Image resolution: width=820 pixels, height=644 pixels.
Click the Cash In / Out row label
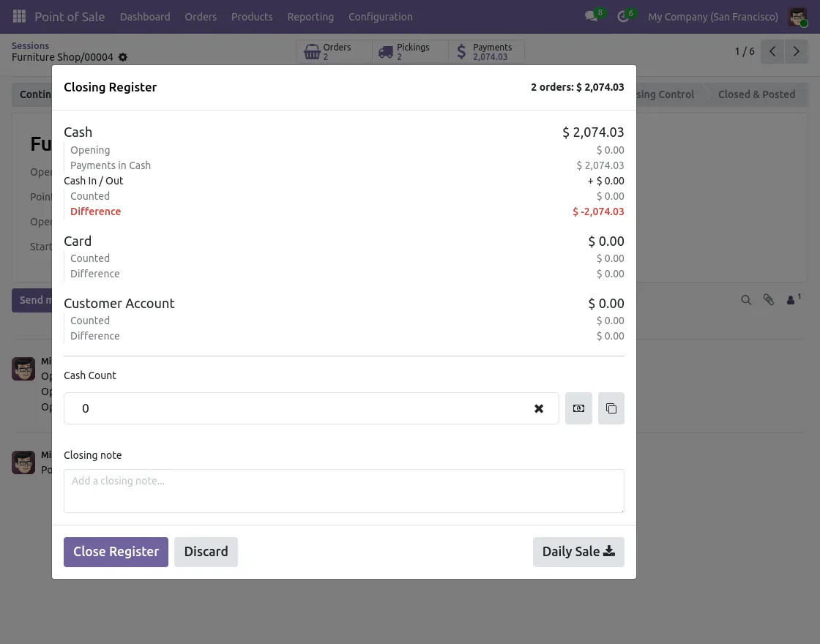tap(94, 181)
